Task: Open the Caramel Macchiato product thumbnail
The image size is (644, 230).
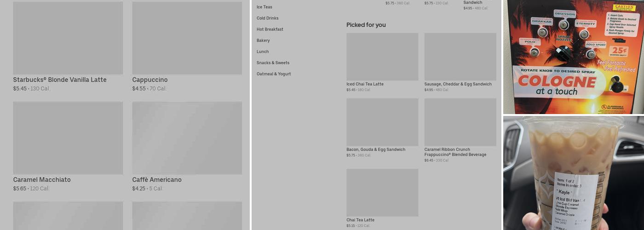Action: (x=68, y=138)
